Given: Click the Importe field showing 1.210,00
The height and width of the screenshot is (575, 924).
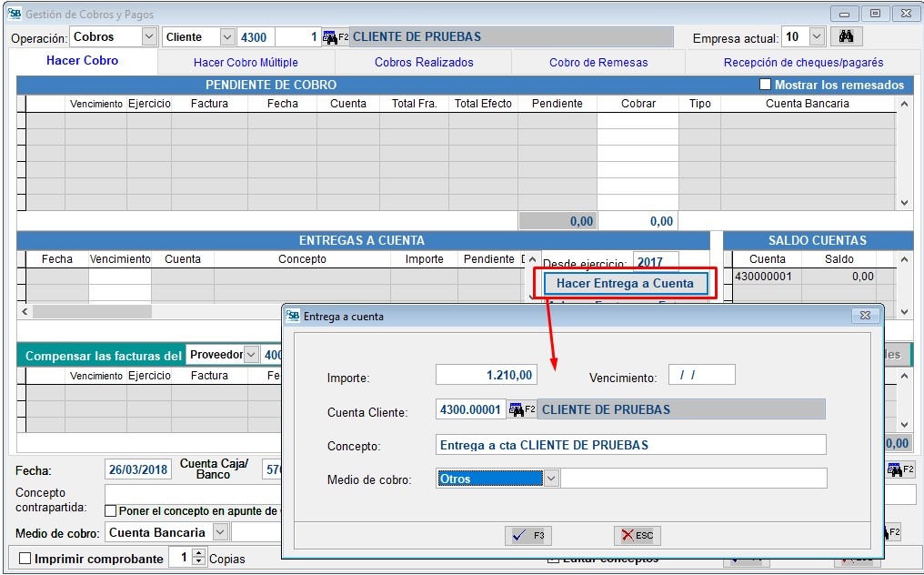Looking at the screenshot, I should [x=487, y=375].
